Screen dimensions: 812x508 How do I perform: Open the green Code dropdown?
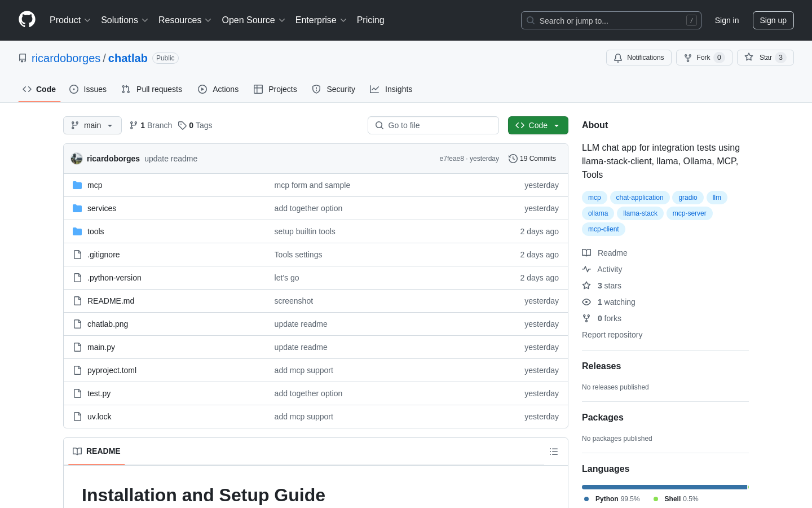pyautogui.click(x=538, y=125)
